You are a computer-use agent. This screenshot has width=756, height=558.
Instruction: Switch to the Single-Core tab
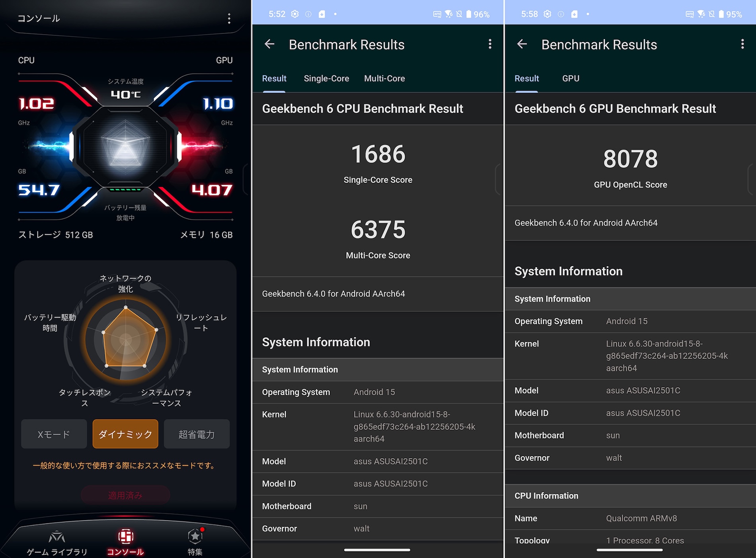326,78
